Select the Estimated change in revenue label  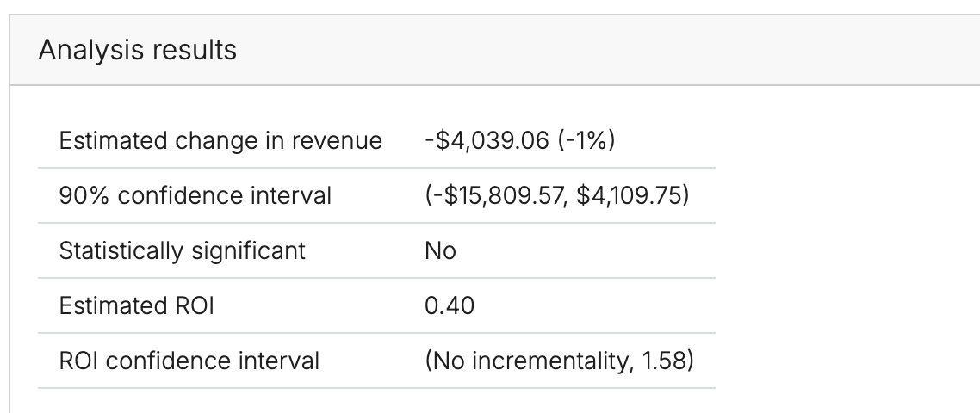[x=220, y=140]
